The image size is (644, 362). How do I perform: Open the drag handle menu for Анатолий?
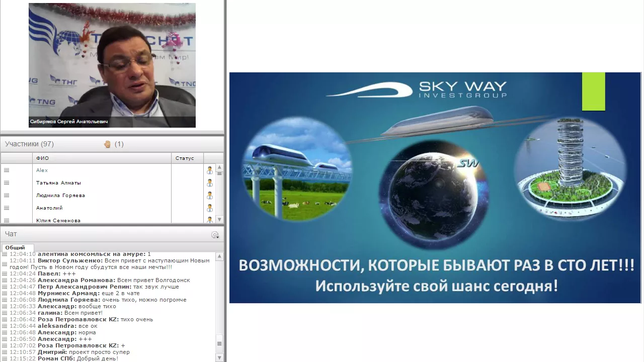pos(7,208)
